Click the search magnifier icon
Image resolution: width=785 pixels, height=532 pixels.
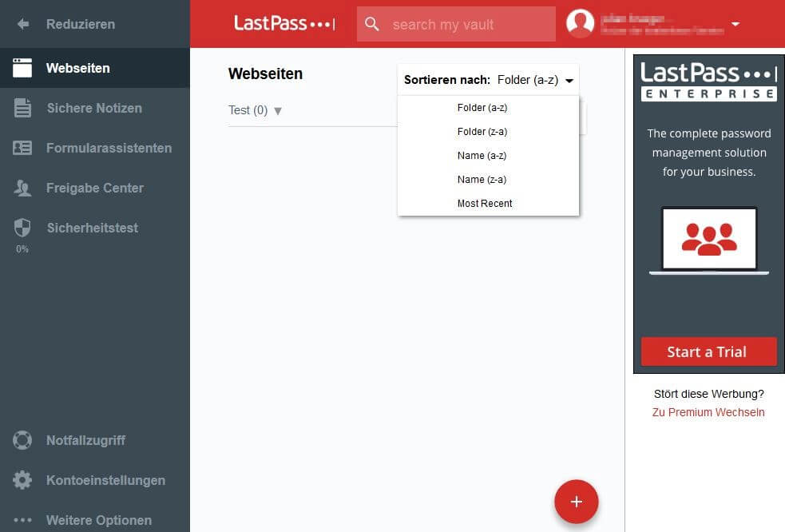tap(372, 23)
